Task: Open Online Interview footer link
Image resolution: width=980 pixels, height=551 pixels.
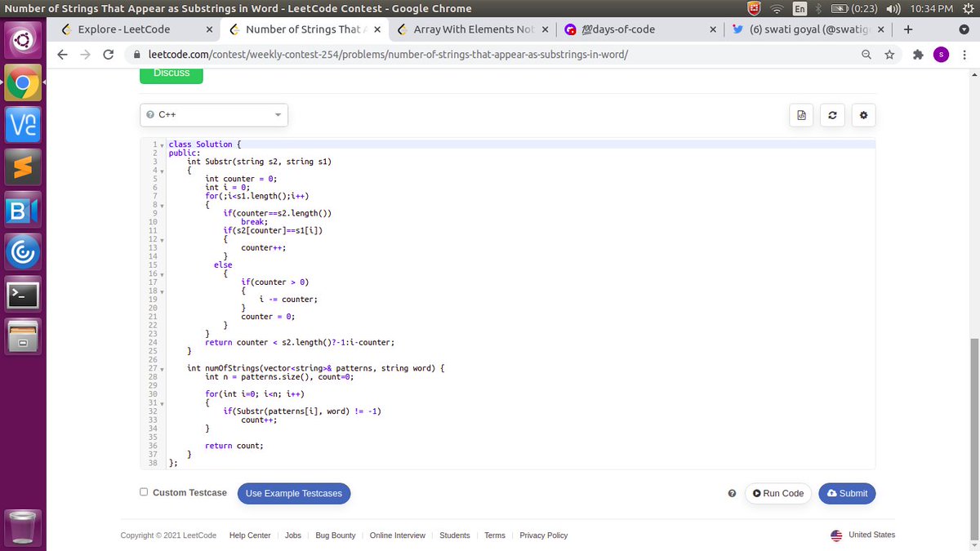Action: pyautogui.click(x=398, y=535)
